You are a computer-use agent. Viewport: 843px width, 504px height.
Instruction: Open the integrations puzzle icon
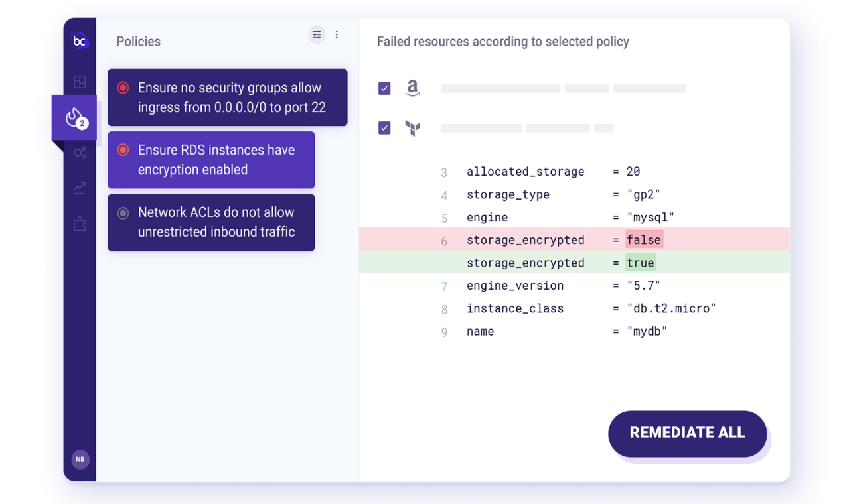click(x=80, y=223)
